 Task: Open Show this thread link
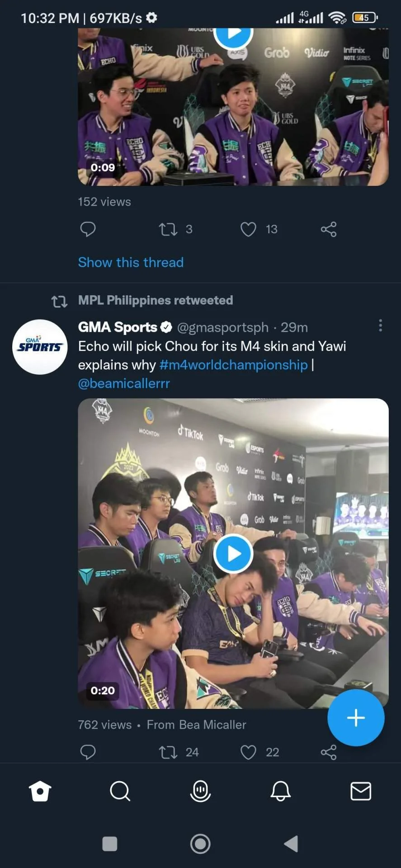131,262
